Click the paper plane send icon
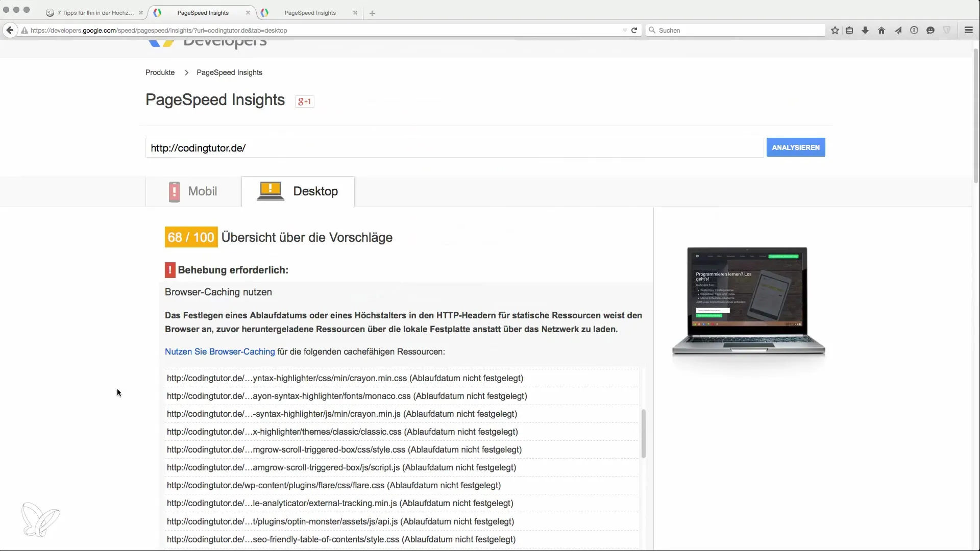The height and width of the screenshot is (551, 980). pos(898,30)
